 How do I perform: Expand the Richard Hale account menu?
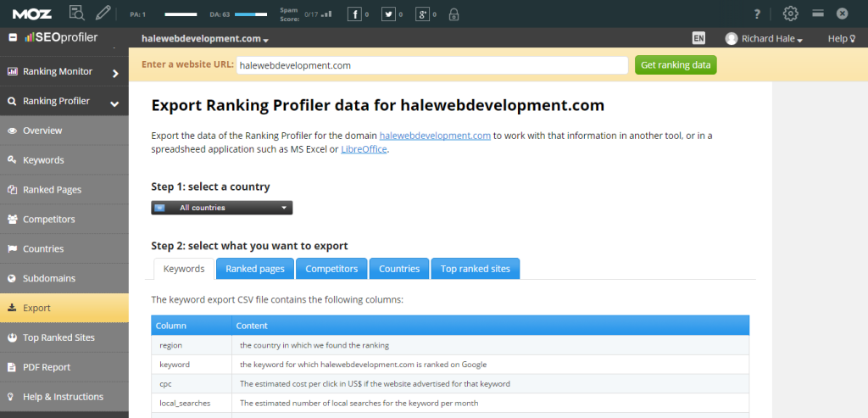pos(764,39)
